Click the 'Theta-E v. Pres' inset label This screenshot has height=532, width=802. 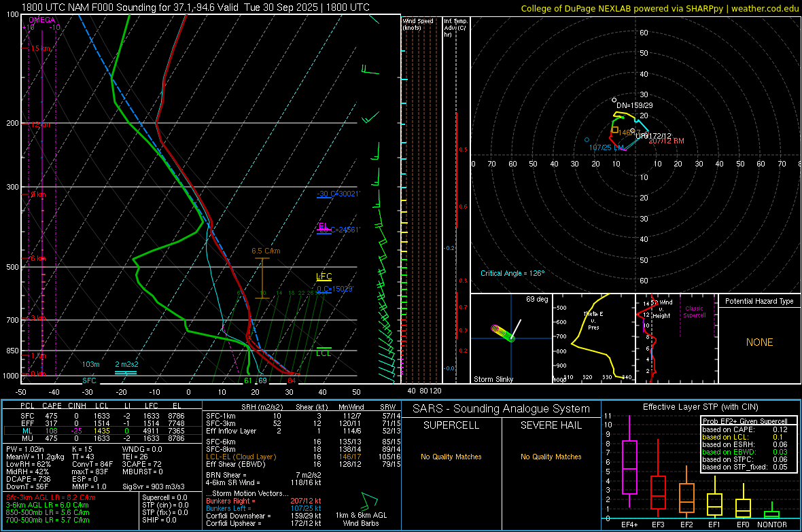point(593,320)
